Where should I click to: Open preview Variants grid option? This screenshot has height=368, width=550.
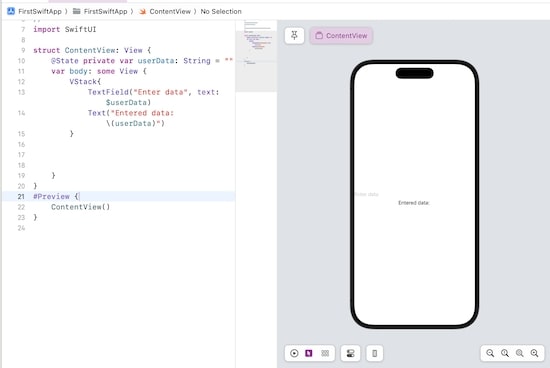(325, 353)
